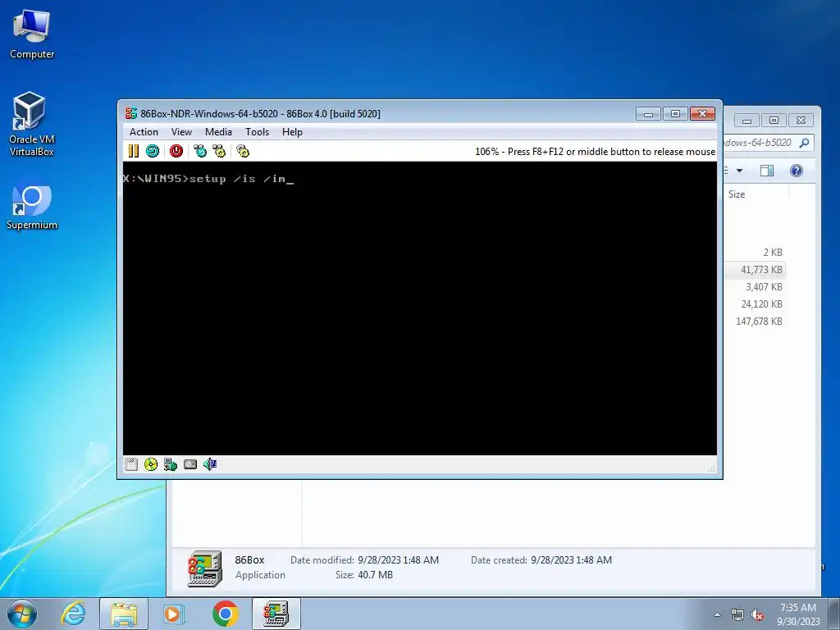Click the Date modified value in details pane
This screenshot has width=840, height=630.
coord(398,559)
